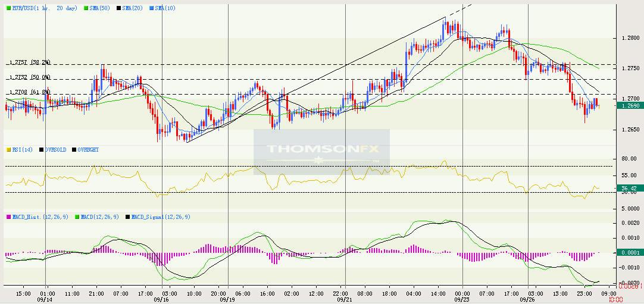Click the 09/14 date marker
This screenshot has width=644, height=304.
(46, 299)
